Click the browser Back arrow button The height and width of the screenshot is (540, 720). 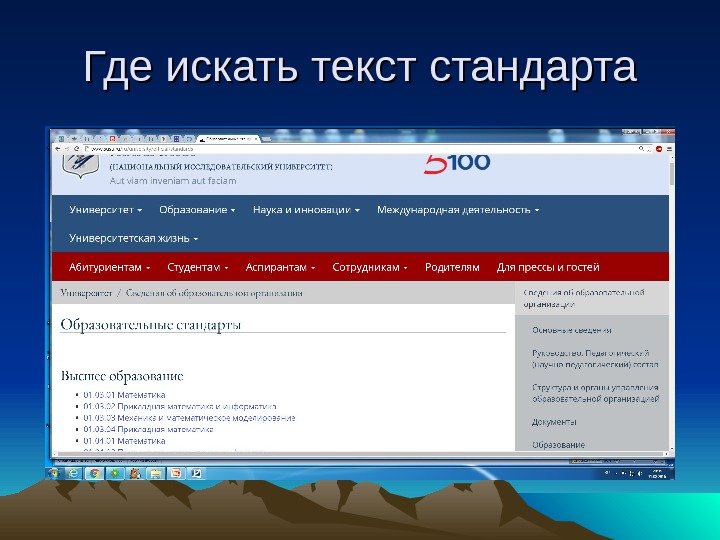pos(57,149)
